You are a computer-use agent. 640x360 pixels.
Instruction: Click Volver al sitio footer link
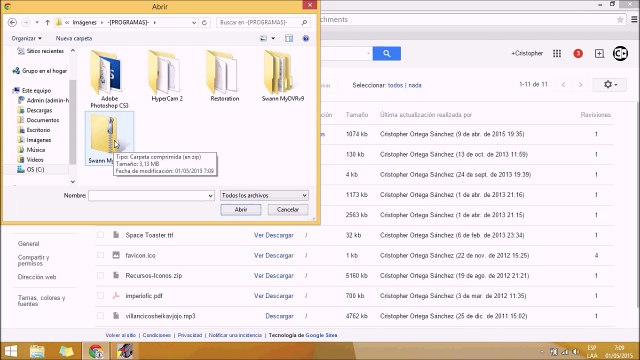120,335
